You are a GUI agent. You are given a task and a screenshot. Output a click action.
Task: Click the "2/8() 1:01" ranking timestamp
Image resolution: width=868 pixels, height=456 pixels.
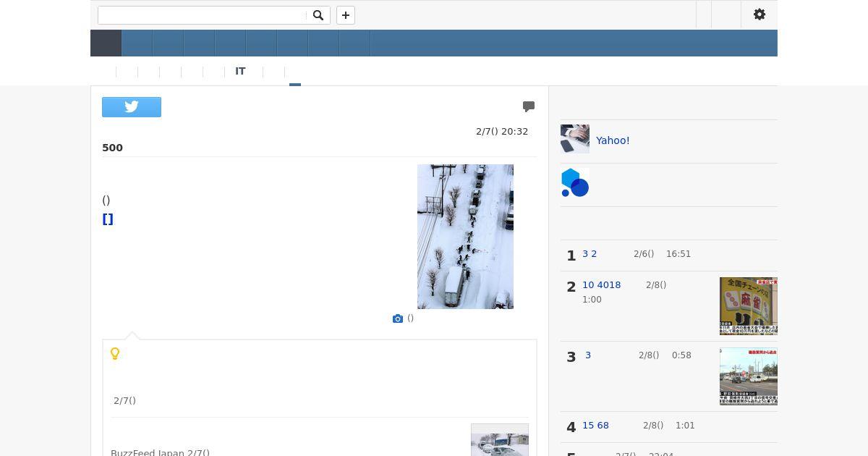(x=669, y=426)
